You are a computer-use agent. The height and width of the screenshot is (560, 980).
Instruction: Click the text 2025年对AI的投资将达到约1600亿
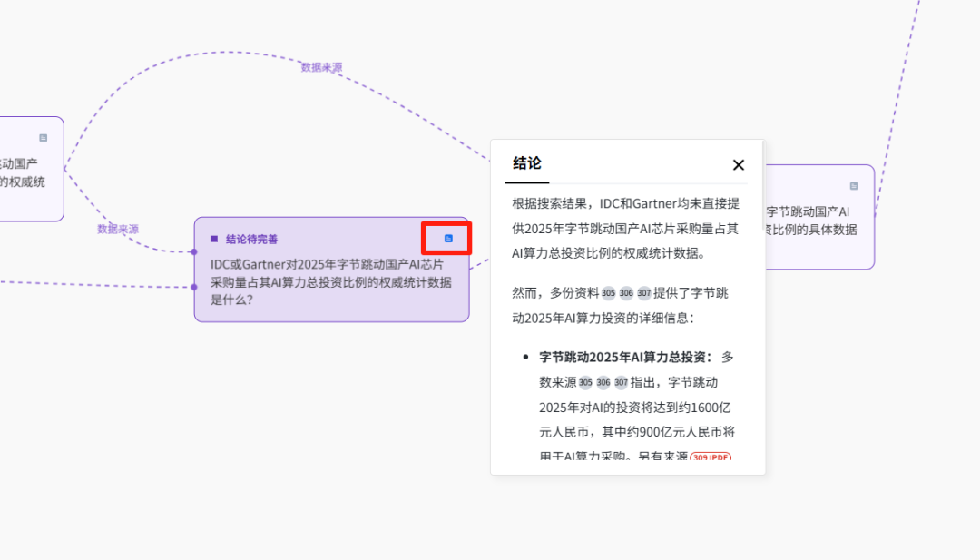[635, 408]
